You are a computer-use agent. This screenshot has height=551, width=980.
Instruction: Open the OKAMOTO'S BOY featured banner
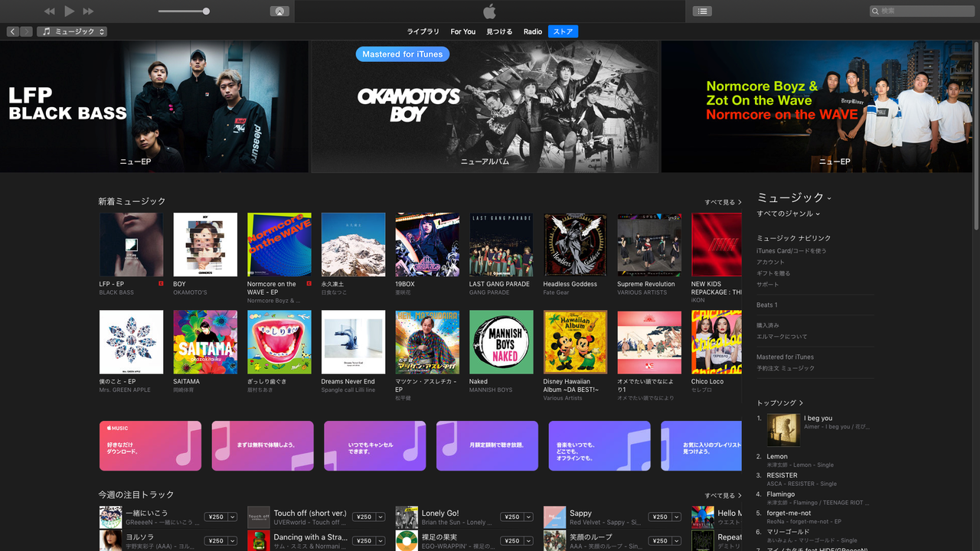485,106
